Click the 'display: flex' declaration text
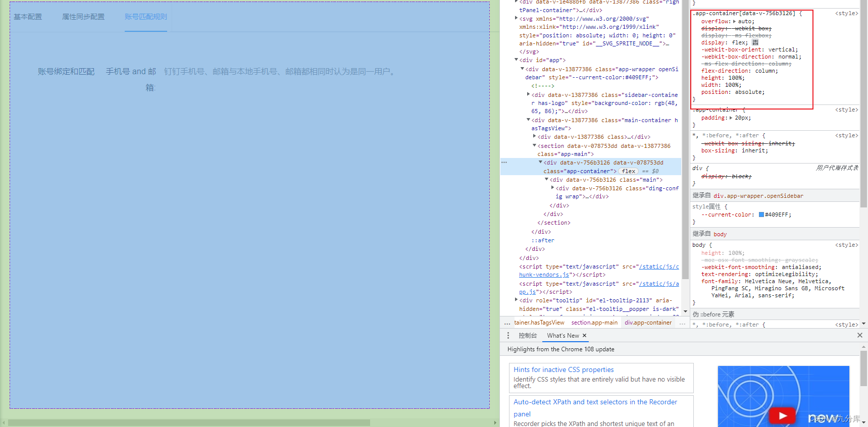Viewport: 868px width, 427px height. (725, 43)
